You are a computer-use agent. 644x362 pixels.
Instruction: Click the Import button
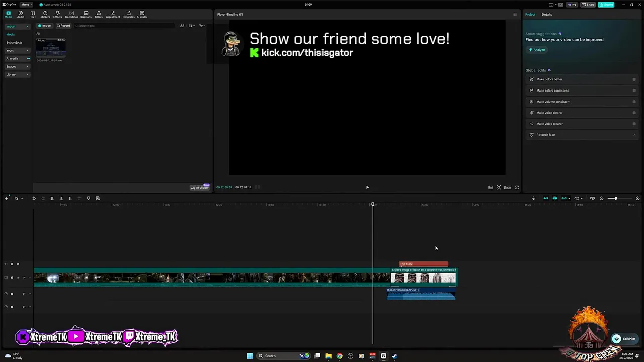[x=45, y=26]
